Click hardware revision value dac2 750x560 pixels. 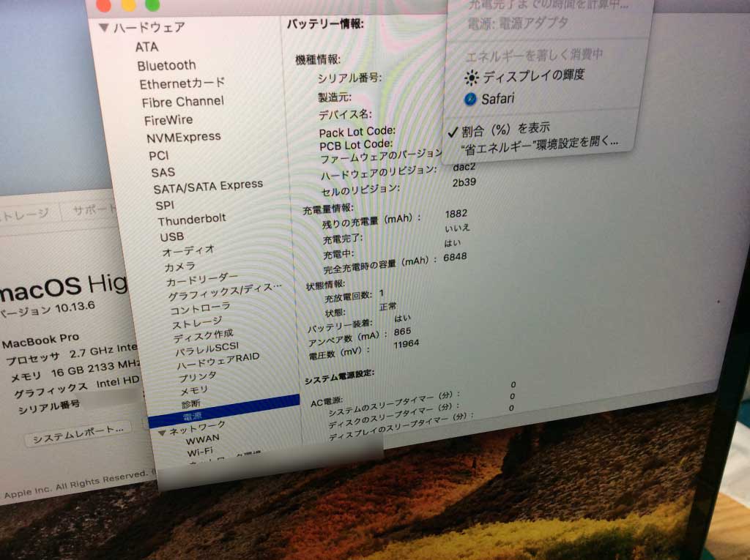[464, 167]
